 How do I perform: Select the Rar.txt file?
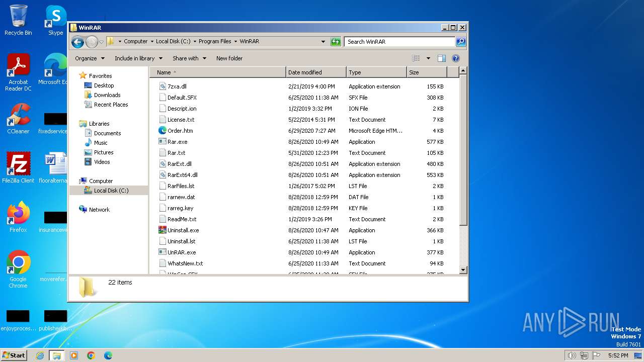tap(176, 153)
